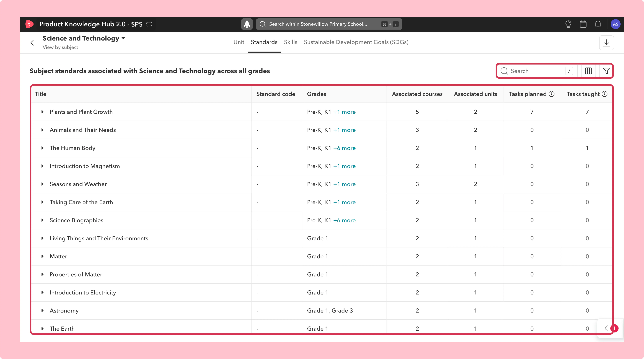
Task: Click the global search within Stonewillow field
Action: click(x=329, y=24)
